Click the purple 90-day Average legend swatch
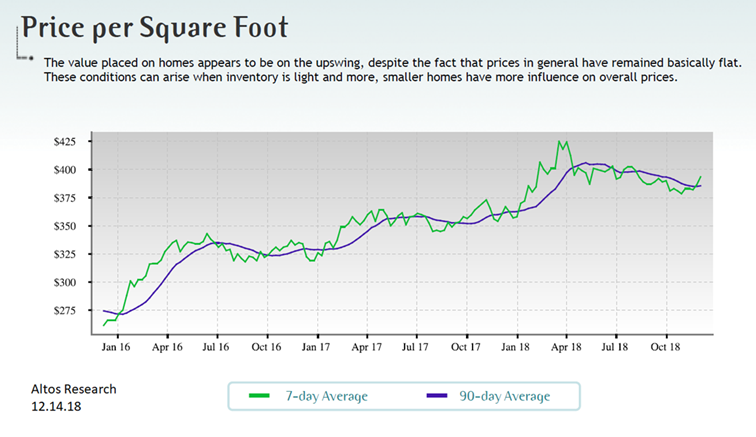Image resolution: width=756 pixels, height=437 pixels. pyautogui.click(x=437, y=396)
